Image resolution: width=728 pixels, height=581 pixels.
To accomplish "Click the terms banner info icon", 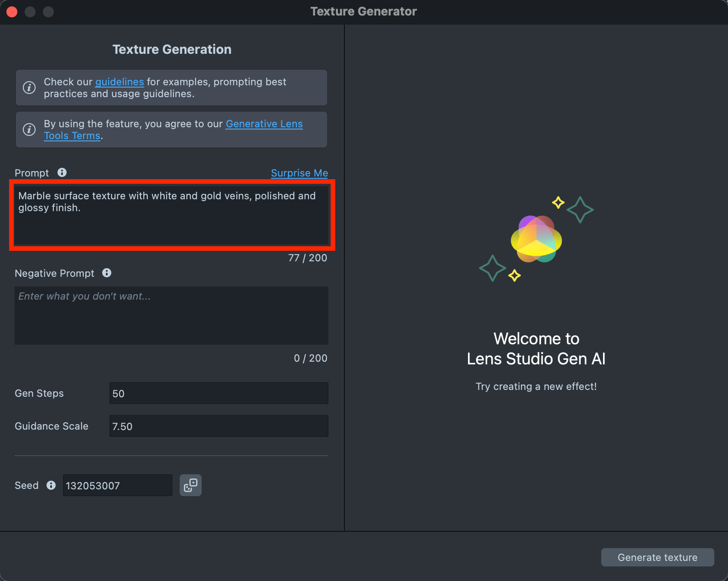I will (29, 130).
